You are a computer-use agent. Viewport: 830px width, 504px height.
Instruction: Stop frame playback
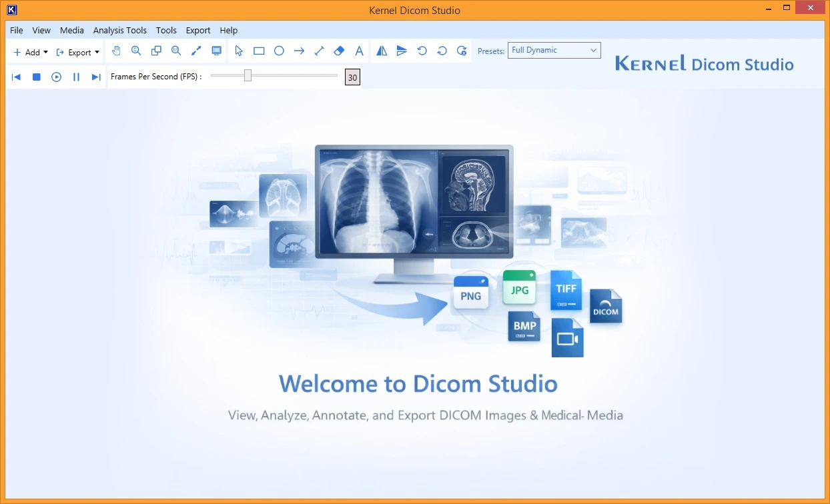tap(37, 77)
